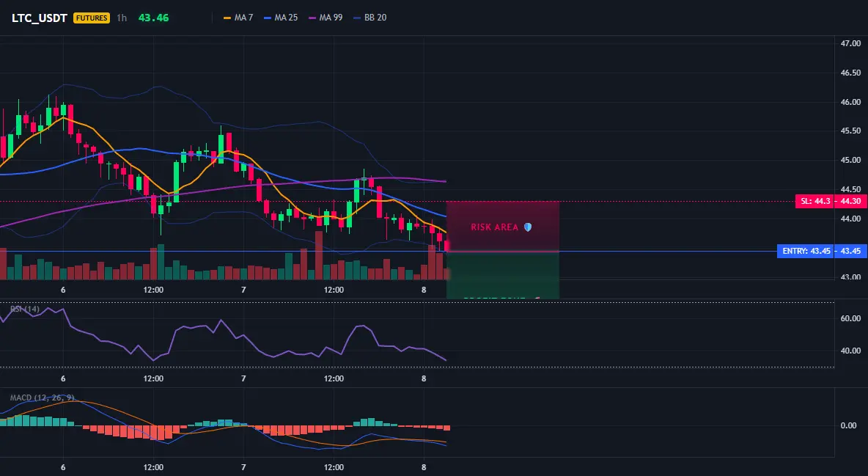Image resolution: width=868 pixels, height=476 pixels.
Task: Toggle the BB 20 legend entry
Action: click(x=369, y=18)
